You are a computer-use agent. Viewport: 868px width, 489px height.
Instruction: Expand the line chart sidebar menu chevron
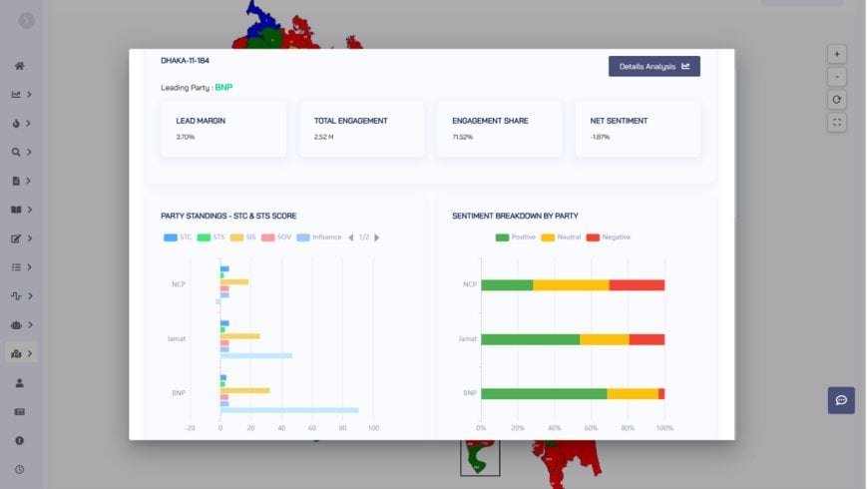tap(30, 95)
